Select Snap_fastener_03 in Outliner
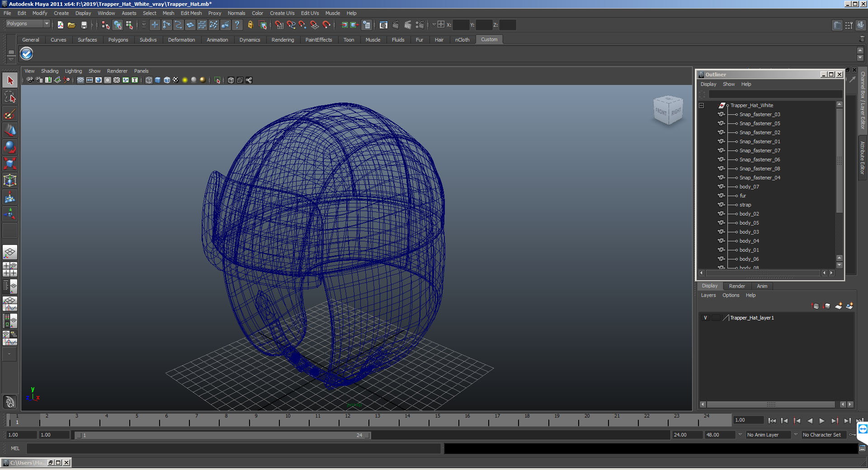This screenshot has width=868, height=470. pyautogui.click(x=759, y=114)
